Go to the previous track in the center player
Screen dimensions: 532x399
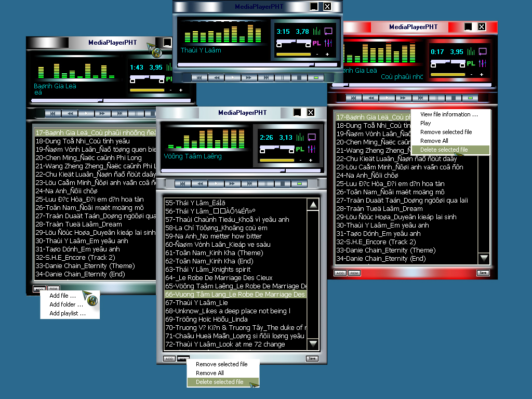click(x=181, y=183)
